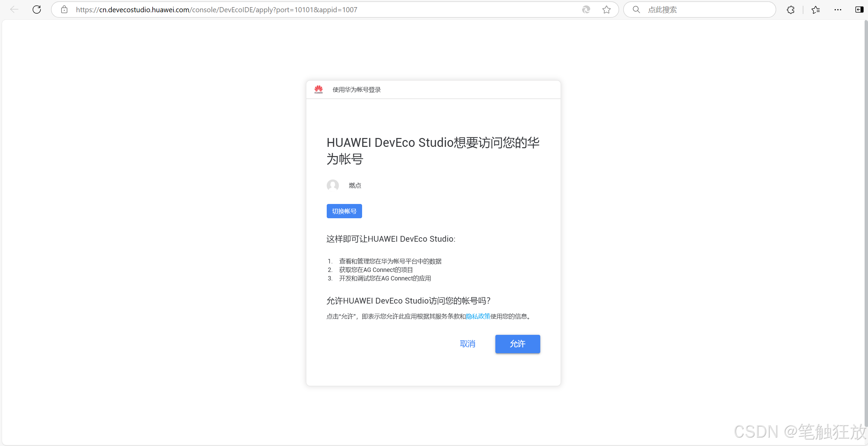The image size is (868, 446).
Task: Click the heading HUAWEI DevEco Studio想要访问您的华为帐号
Action: pyautogui.click(x=433, y=151)
